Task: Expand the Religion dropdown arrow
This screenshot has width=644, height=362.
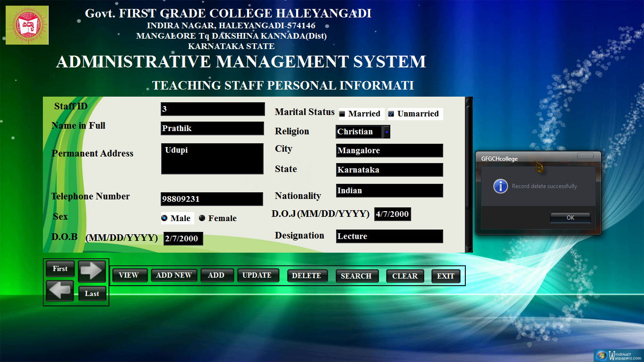Action: 387,132
